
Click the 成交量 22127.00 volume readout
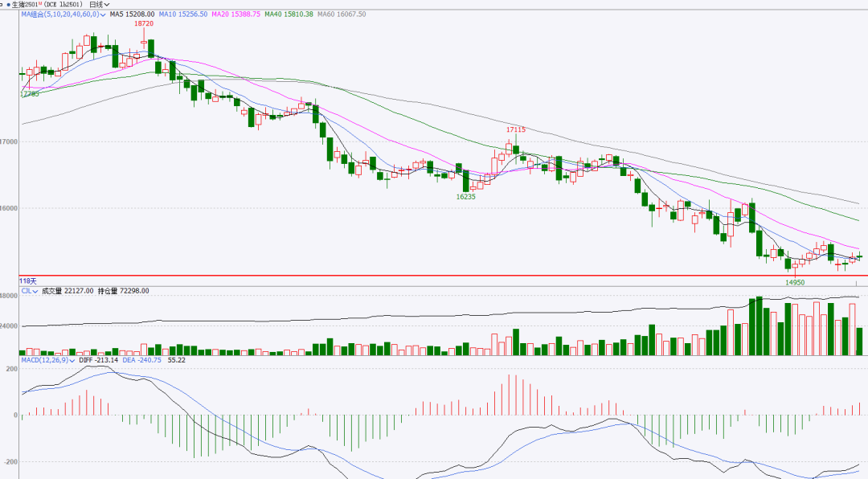click(68, 291)
